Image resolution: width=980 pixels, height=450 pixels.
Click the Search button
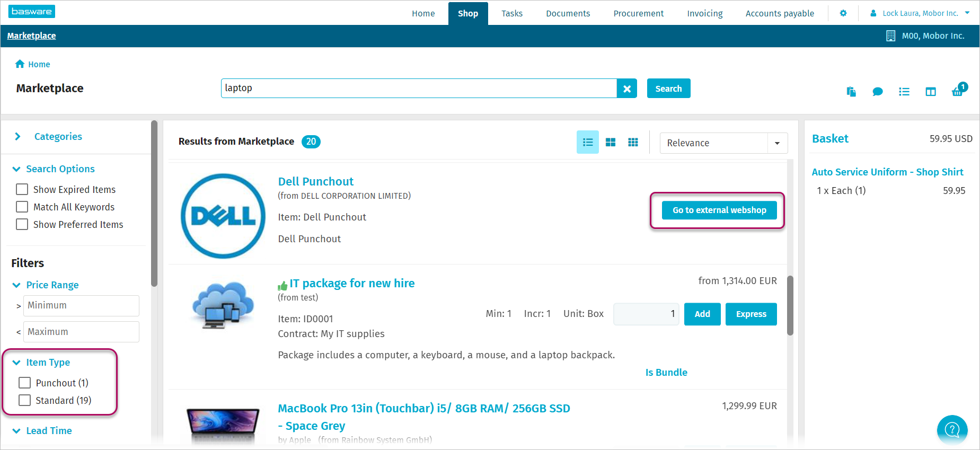pos(668,89)
